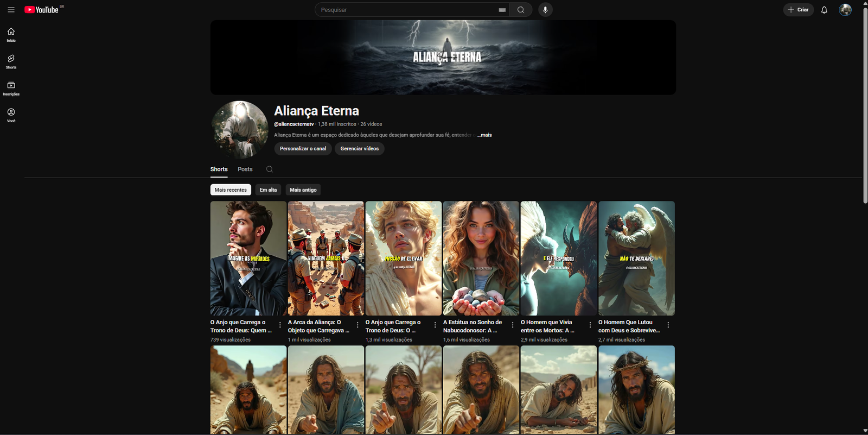Image resolution: width=868 pixels, height=435 pixels.
Task: Open title 'A Estátua no Sonho de Nabucodonosor'
Action: [x=473, y=326]
